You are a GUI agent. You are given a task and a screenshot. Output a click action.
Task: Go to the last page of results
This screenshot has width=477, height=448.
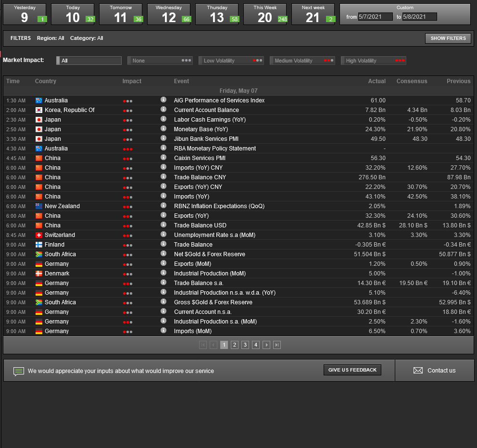277,345
